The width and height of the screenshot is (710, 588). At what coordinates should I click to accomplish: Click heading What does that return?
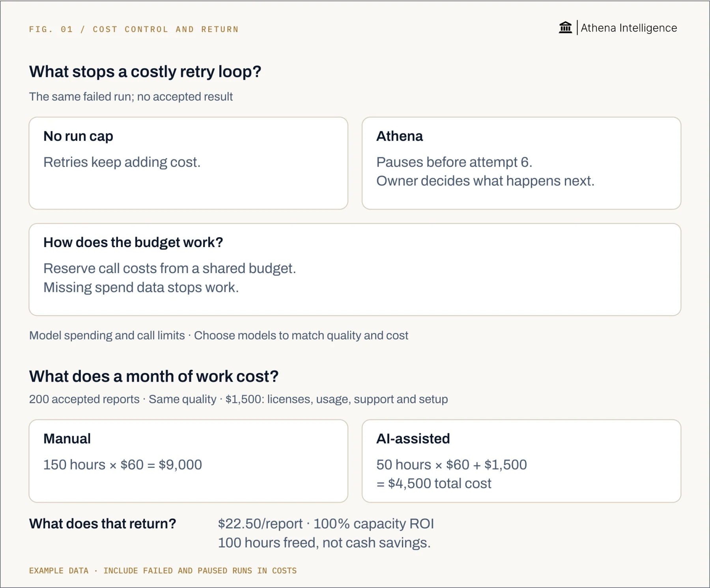(103, 524)
